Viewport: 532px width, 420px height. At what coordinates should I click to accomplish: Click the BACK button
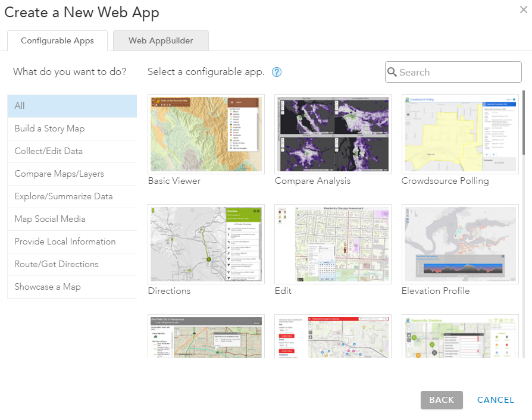pos(442,400)
